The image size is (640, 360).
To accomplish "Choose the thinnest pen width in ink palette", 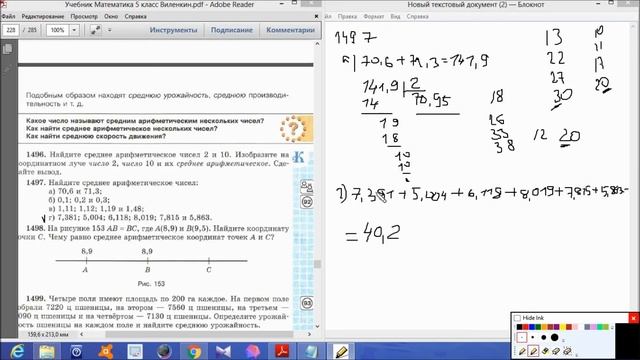I will (522, 337).
